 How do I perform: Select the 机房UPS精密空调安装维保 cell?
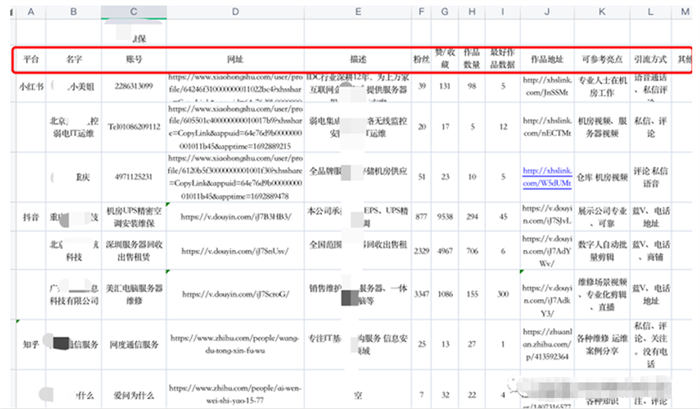[134, 217]
